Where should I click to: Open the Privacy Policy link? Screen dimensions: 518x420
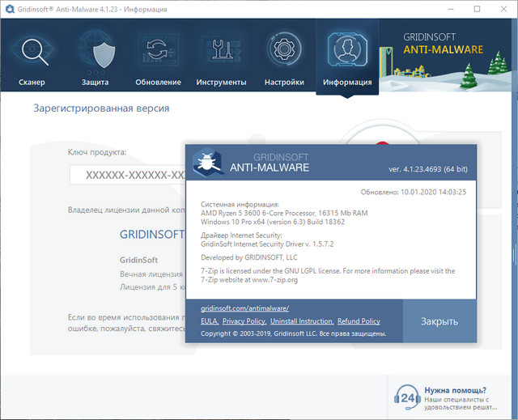[244, 321]
